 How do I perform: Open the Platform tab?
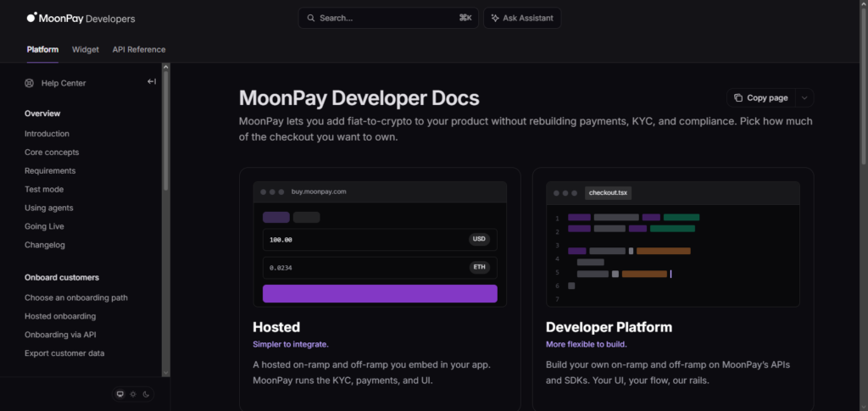click(x=42, y=49)
